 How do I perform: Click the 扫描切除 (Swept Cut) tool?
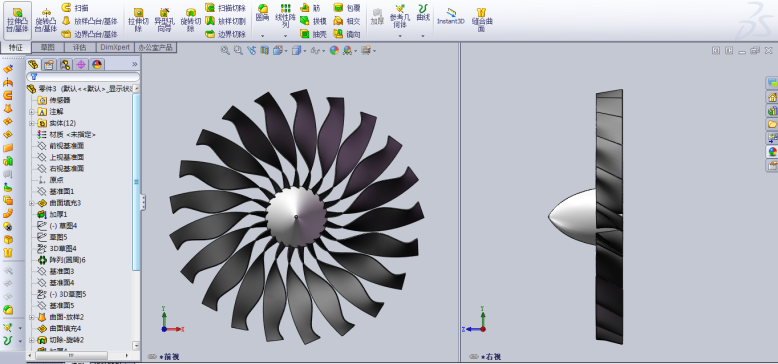(x=225, y=8)
